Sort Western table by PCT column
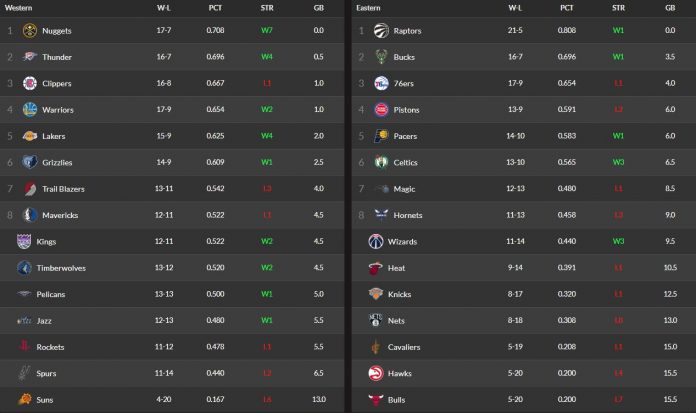Screen dimensions: 696x413 pos(215,7)
